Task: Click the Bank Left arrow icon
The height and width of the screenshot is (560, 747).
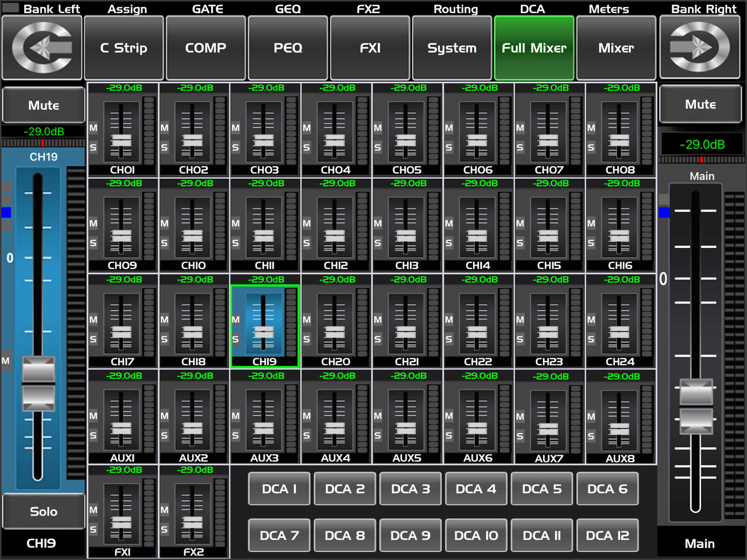Action: [x=42, y=48]
